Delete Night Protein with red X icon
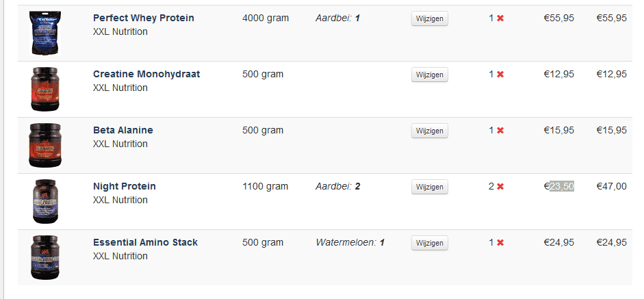644x299 pixels. [500, 187]
